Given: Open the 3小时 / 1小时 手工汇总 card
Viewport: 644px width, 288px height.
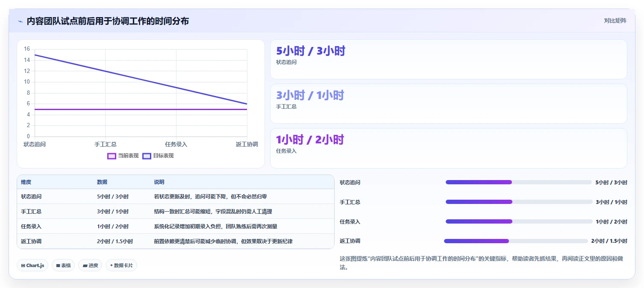Looking at the screenshot, I should pos(448,104).
